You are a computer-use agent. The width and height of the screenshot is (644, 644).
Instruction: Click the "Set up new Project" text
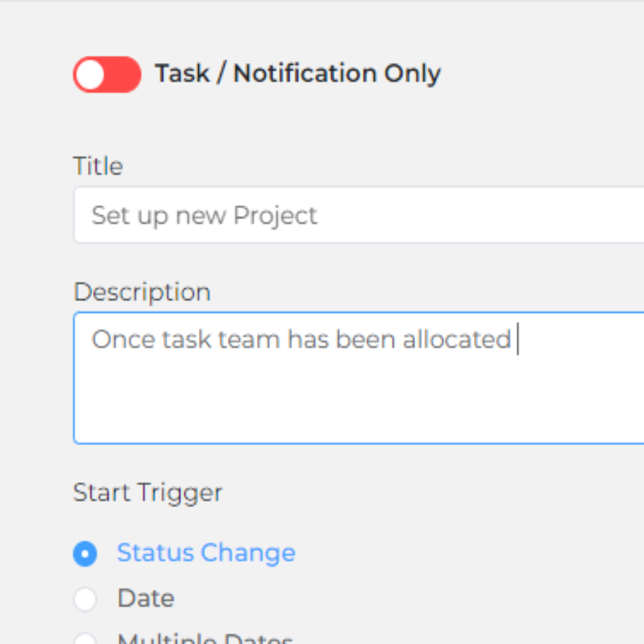pyautogui.click(x=205, y=215)
